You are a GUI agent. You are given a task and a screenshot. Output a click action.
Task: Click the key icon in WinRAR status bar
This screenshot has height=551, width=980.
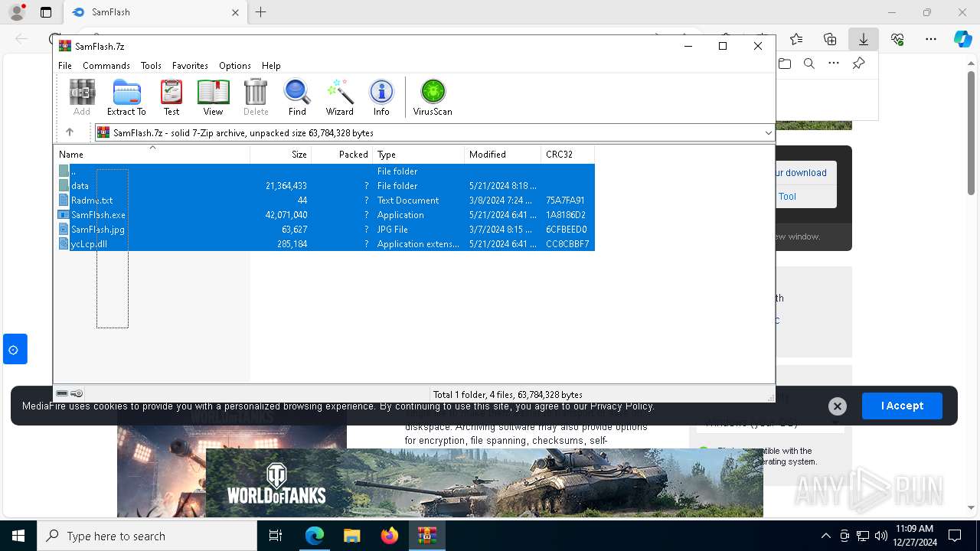pos(77,393)
